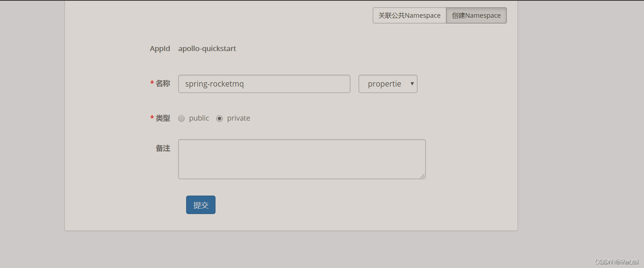Select the 创建Namespace tab

pos(476,16)
